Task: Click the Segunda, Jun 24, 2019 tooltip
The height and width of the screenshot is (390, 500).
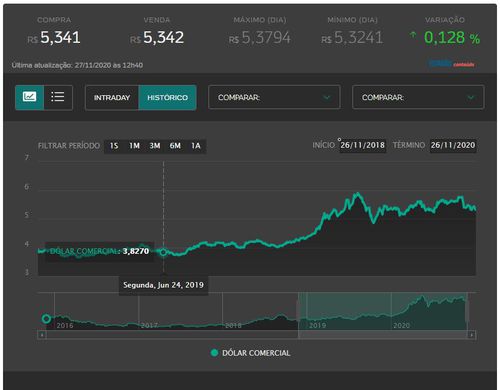Action: pos(163,285)
